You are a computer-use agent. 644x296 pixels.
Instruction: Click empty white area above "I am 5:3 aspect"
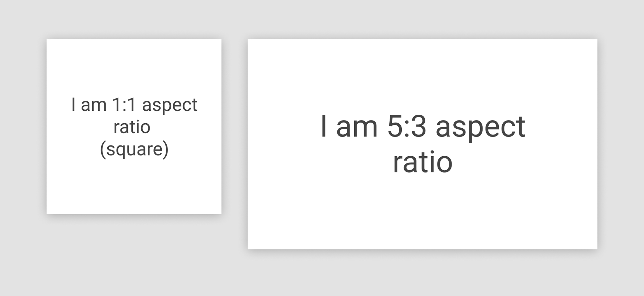(422, 75)
